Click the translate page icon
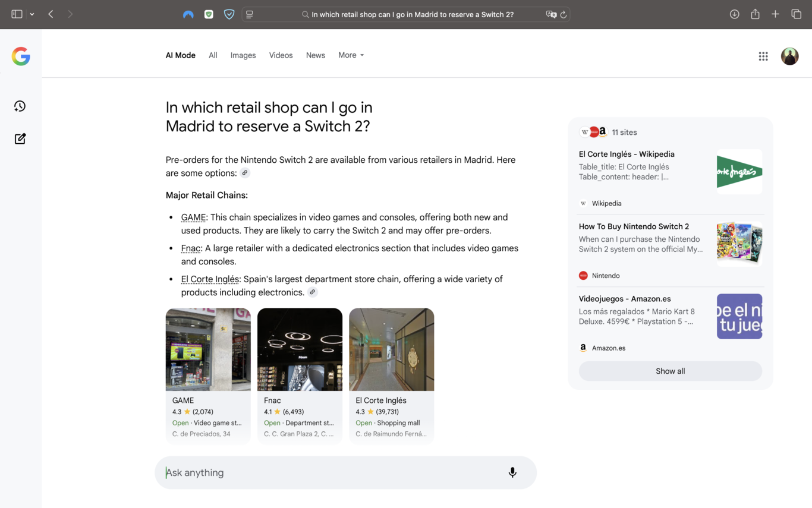Viewport: 812px width, 508px height. pos(551,14)
